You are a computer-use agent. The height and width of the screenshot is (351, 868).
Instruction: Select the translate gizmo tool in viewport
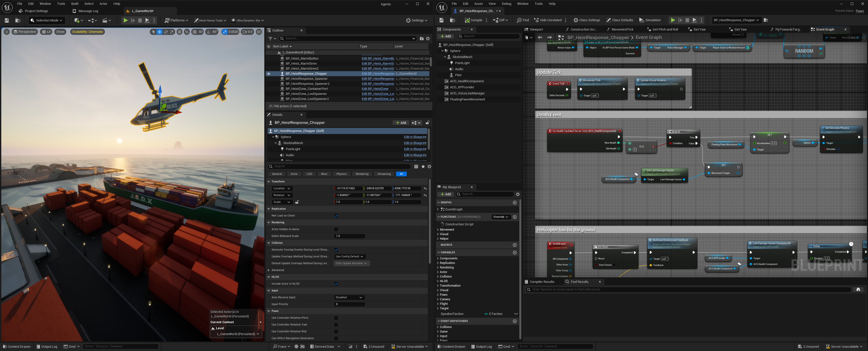[159, 32]
